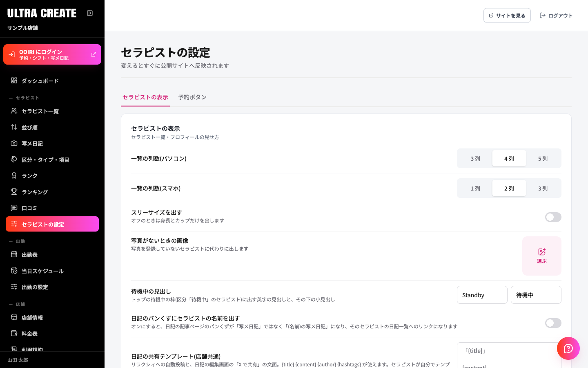Click the ランキング trophy icon
The width and height of the screenshot is (588, 368).
click(14, 192)
